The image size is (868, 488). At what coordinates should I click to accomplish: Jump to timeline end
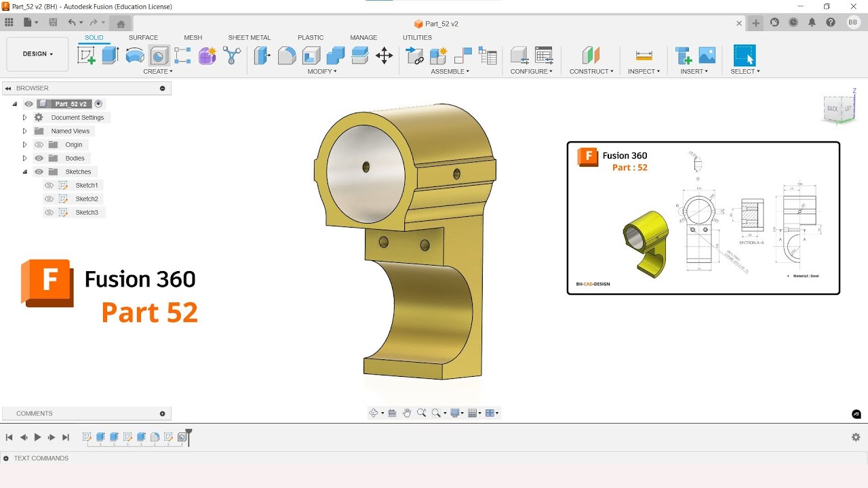click(66, 437)
